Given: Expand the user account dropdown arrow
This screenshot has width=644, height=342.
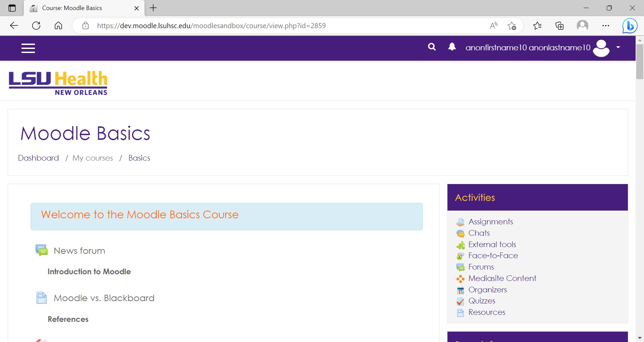Looking at the screenshot, I should (x=618, y=48).
